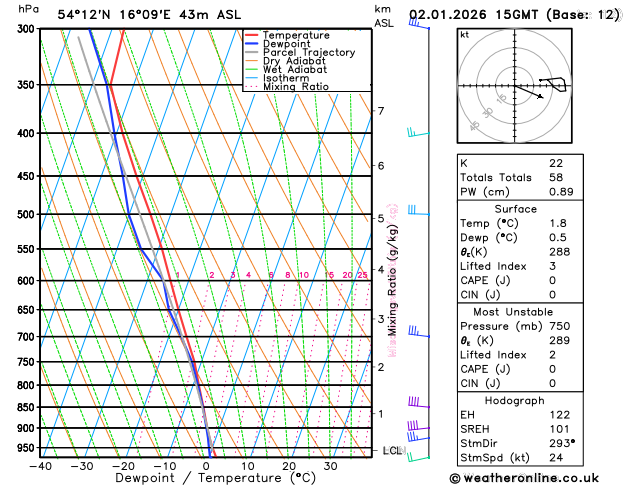Screen dimensions: 629x486
Task: Click the EH value 122
Action: click(x=560, y=415)
